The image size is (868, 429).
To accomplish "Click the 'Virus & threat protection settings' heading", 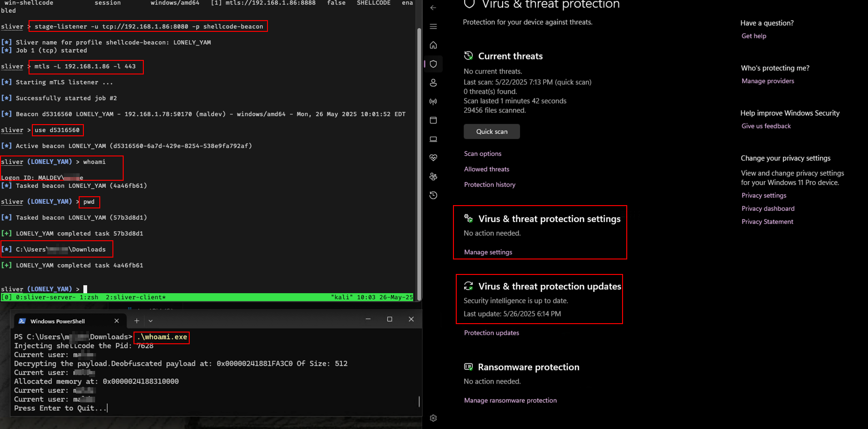I will click(549, 219).
